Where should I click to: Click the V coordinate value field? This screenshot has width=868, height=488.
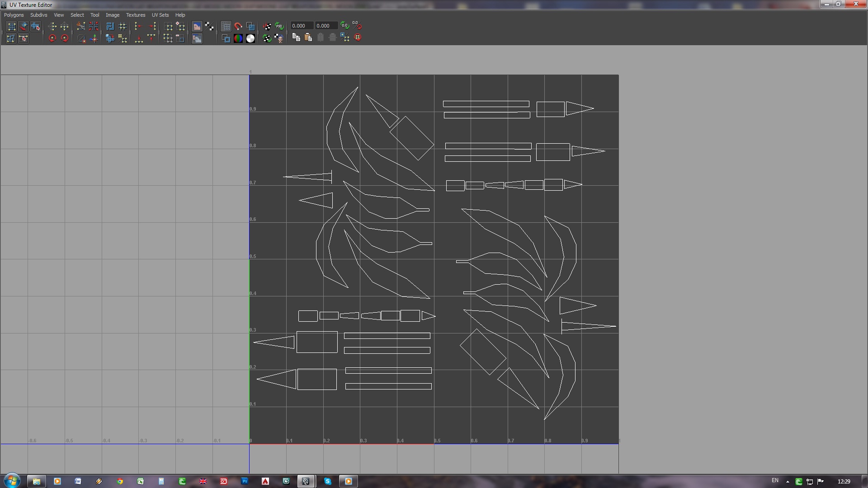click(325, 26)
